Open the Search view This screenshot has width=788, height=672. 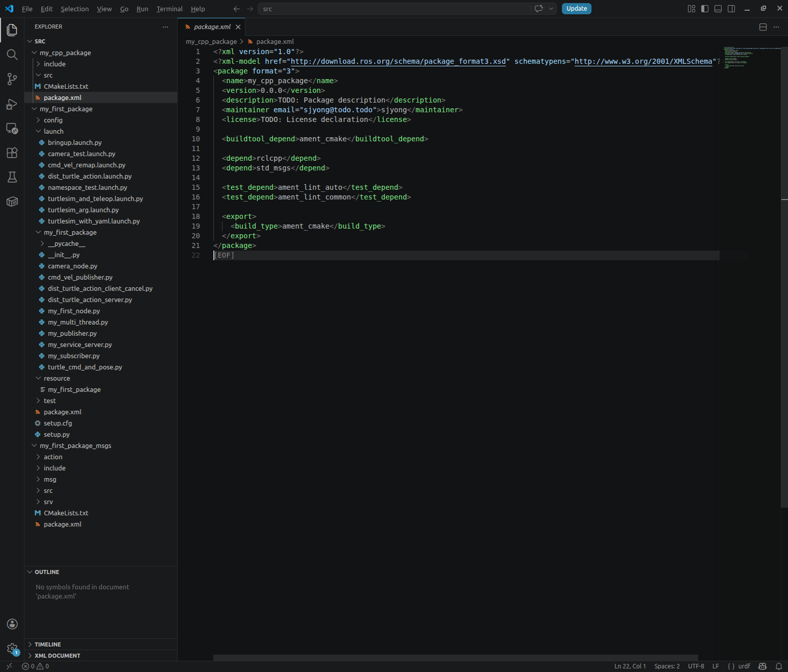12,55
